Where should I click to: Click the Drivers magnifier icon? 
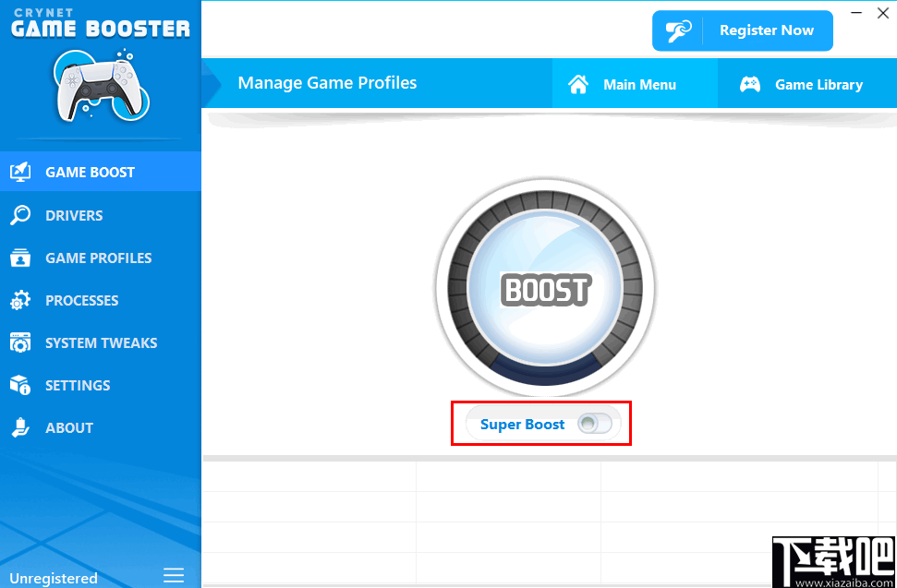[20, 215]
